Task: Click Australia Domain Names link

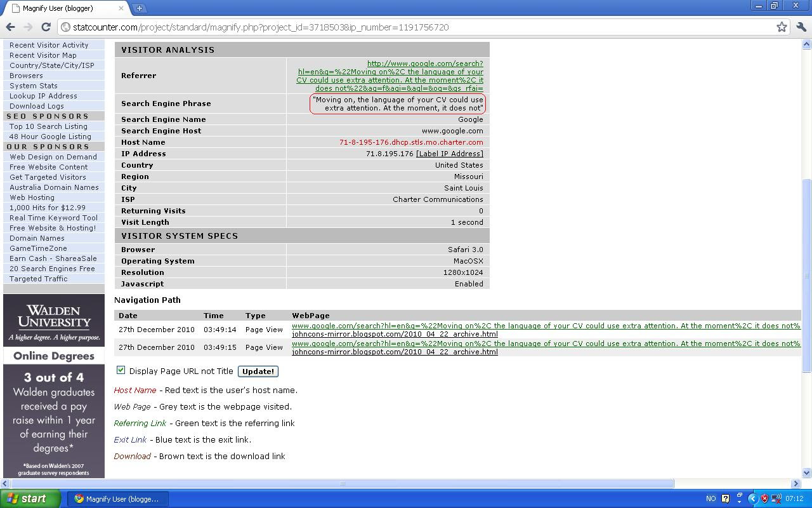Action: tap(54, 187)
